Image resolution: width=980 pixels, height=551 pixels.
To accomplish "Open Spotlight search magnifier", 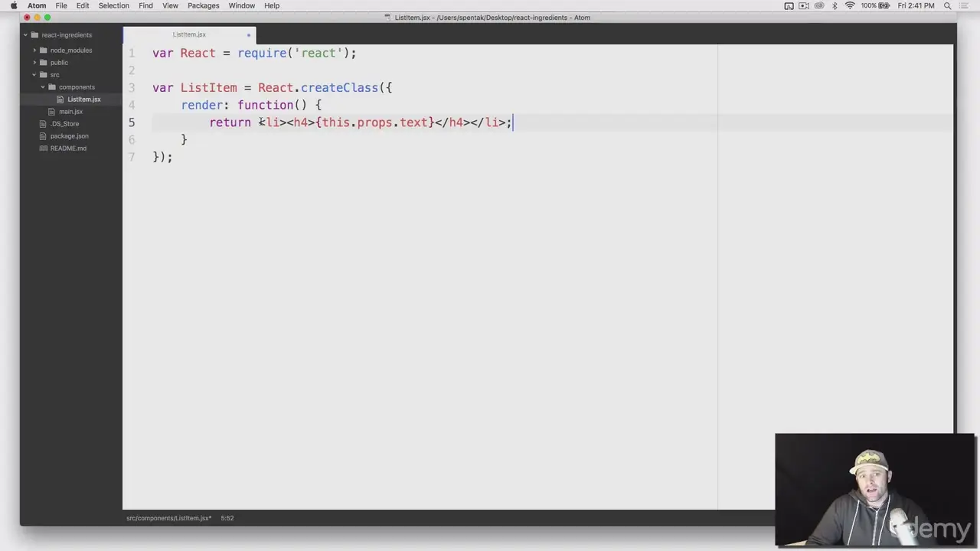I will pyautogui.click(x=948, y=5).
